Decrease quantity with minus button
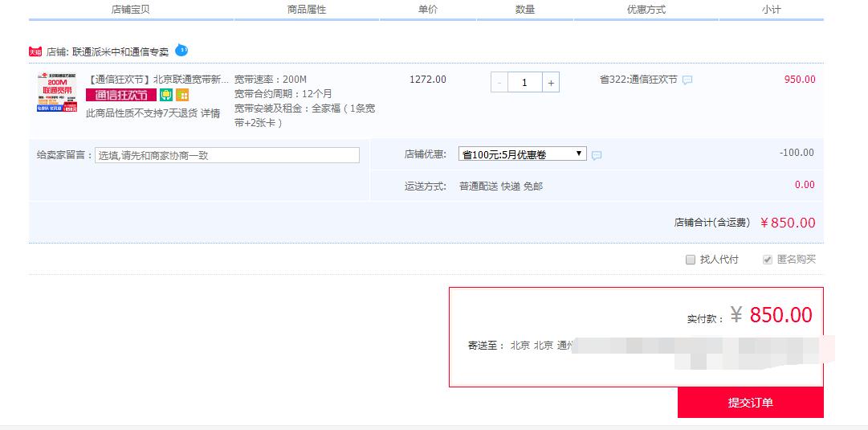 click(499, 83)
